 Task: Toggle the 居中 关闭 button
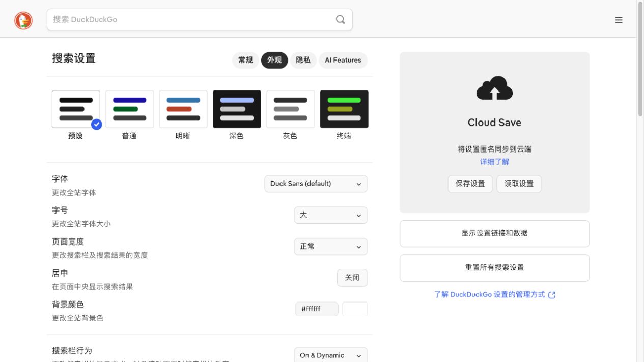click(x=352, y=278)
